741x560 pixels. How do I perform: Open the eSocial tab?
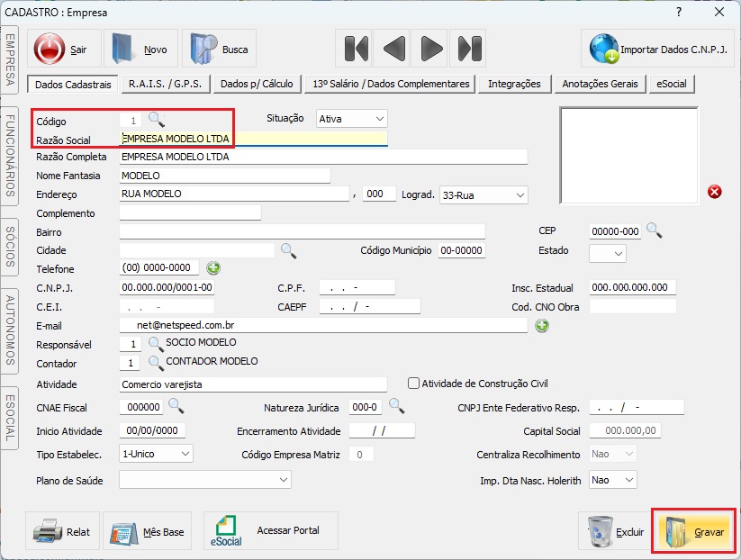pos(672,84)
